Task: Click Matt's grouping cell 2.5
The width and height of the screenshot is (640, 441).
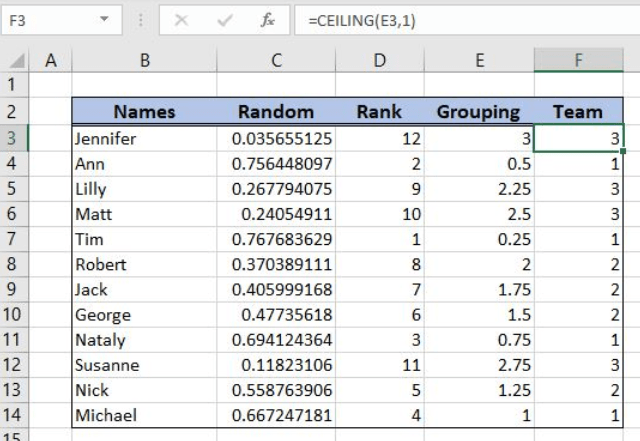Action: 480,214
